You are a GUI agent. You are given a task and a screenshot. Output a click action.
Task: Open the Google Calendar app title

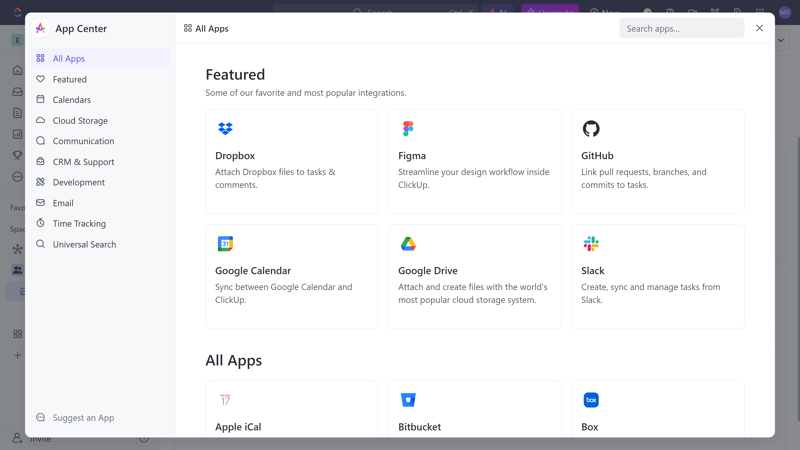tap(253, 270)
